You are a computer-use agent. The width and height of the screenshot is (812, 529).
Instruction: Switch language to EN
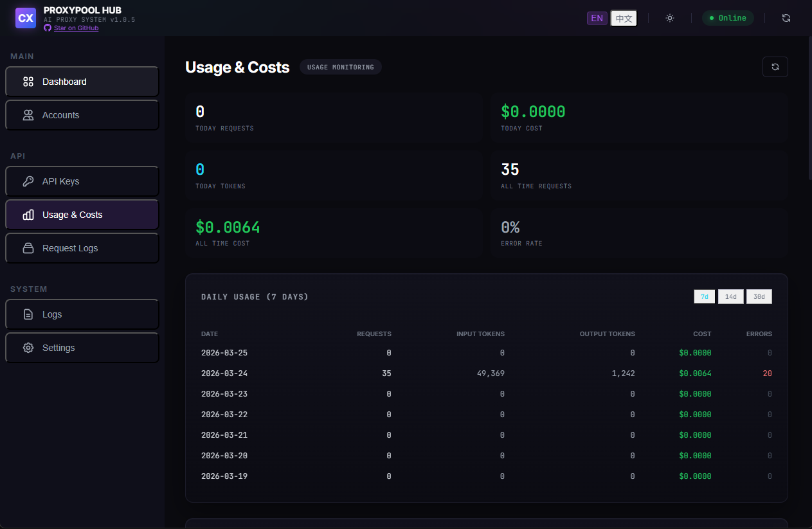tap(597, 18)
